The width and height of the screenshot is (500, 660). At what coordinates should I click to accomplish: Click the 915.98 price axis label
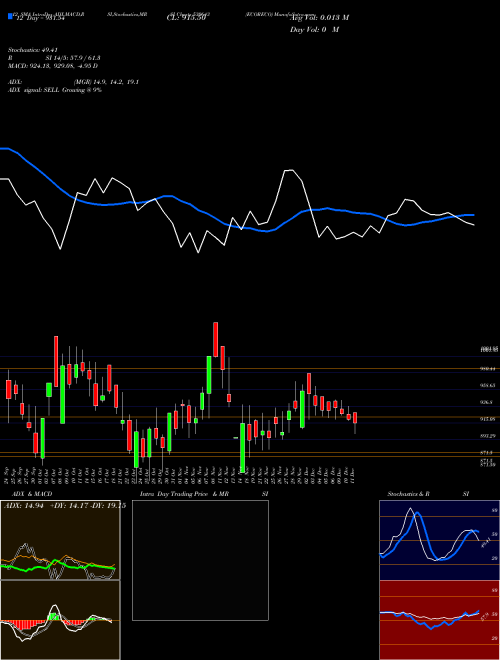point(489,419)
